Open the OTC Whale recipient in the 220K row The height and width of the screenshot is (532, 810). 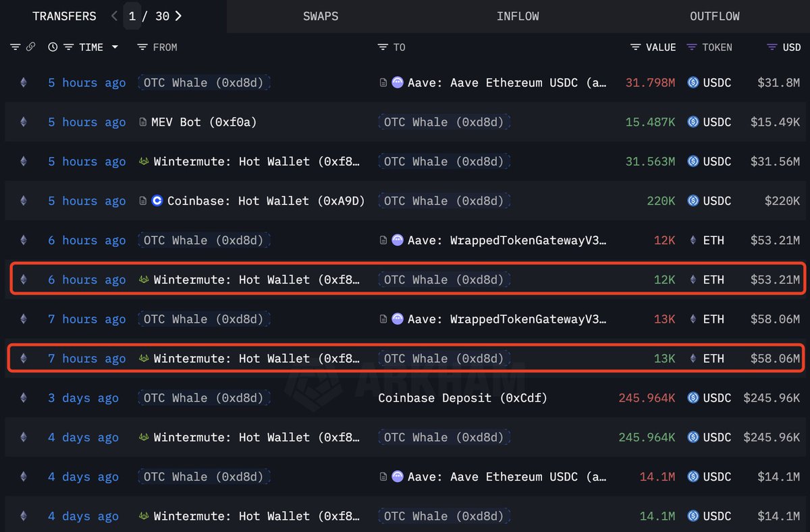click(444, 201)
